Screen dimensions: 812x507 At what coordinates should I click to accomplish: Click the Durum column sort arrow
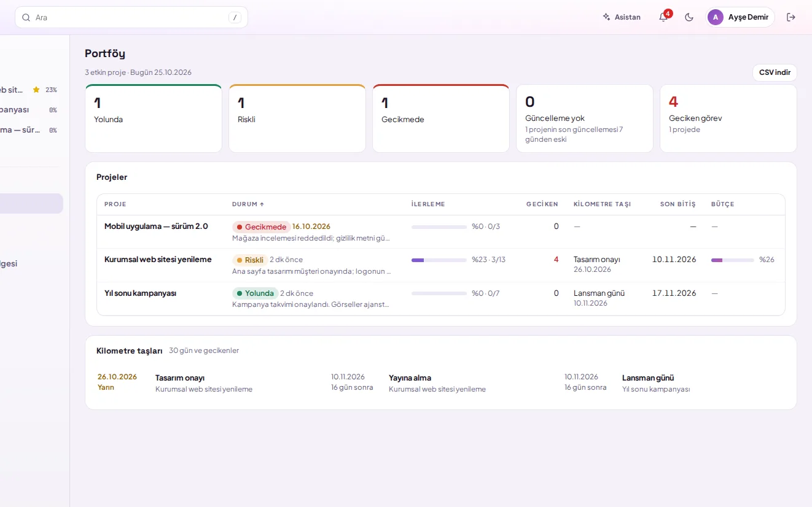(x=262, y=204)
